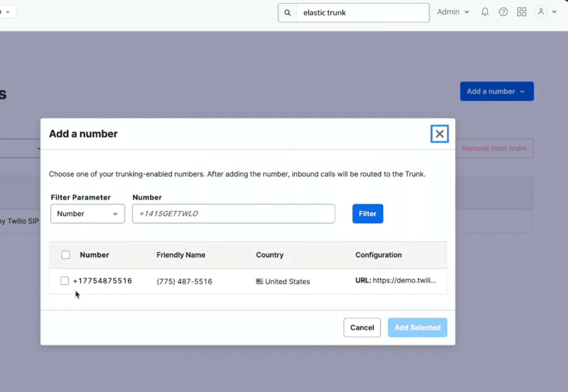The image size is (568, 392).
Task: Click the United States flag icon
Action: (259, 282)
